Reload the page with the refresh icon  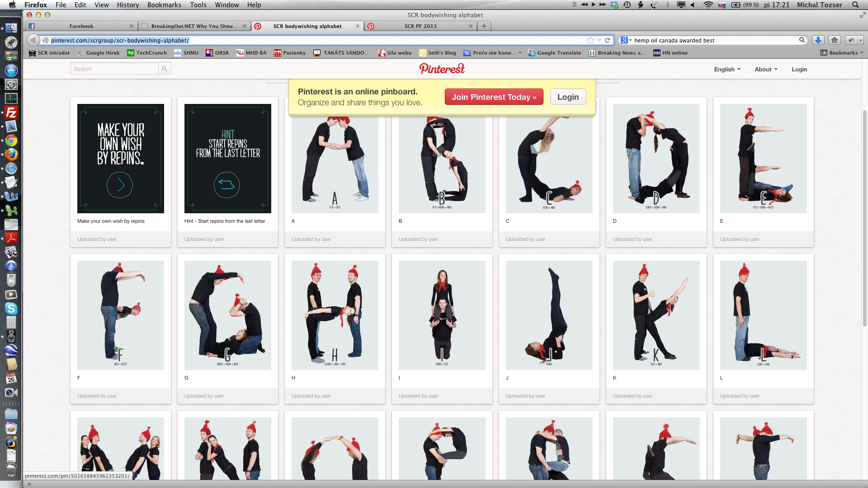[608, 40]
